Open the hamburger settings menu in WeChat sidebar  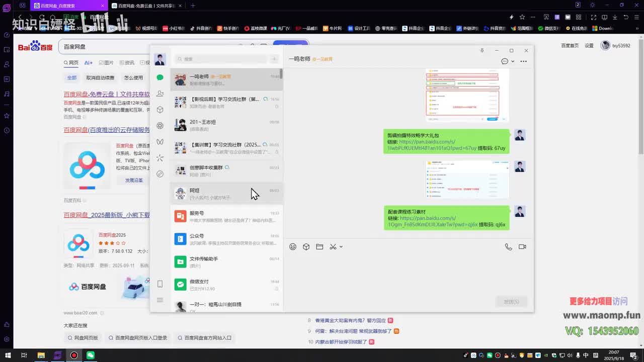click(160, 300)
